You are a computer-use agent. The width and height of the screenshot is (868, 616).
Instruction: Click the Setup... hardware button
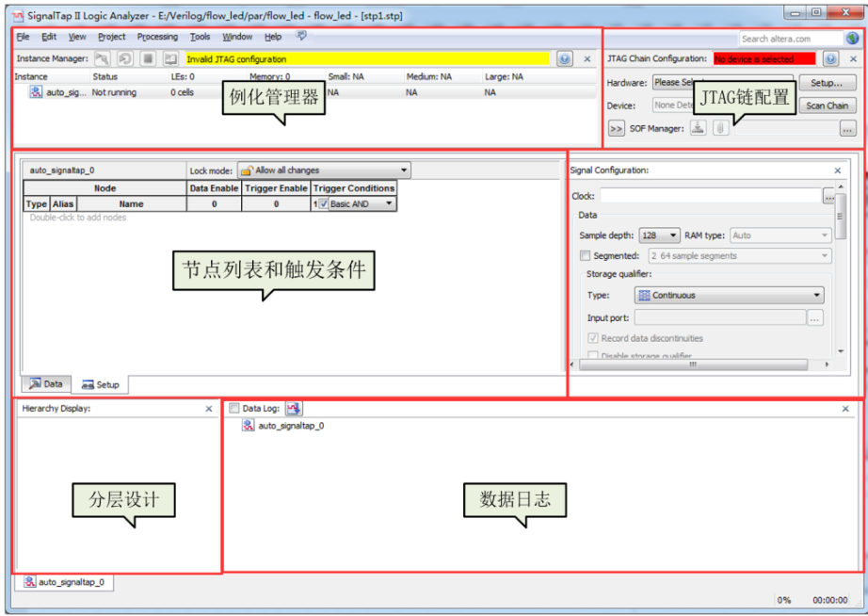coord(827,83)
